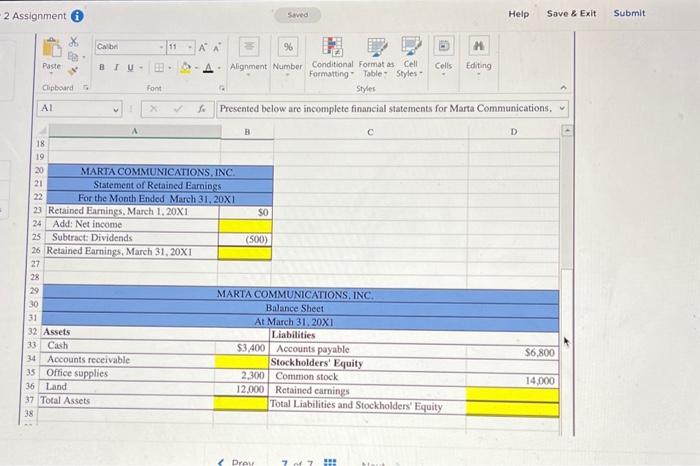Toggle underline formatting
Screen dimensions: 700x466
pos(130,67)
